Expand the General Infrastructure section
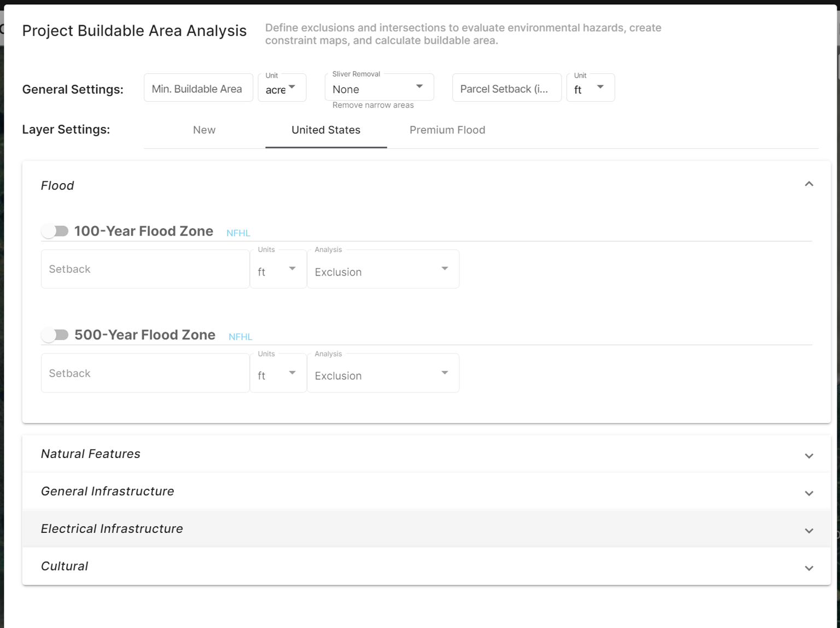This screenshot has height=628, width=840. click(809, 492)
